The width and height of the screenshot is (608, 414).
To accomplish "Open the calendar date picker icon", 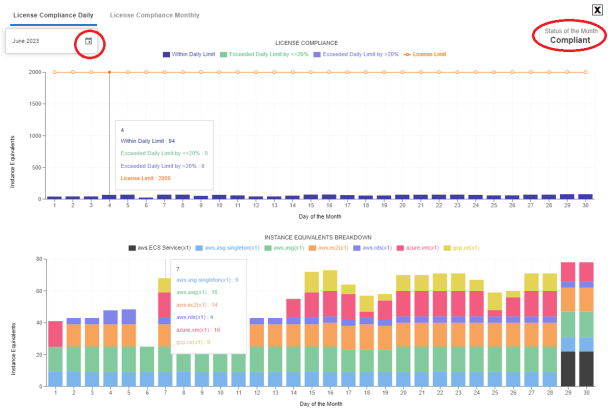I will coord(88,41).
